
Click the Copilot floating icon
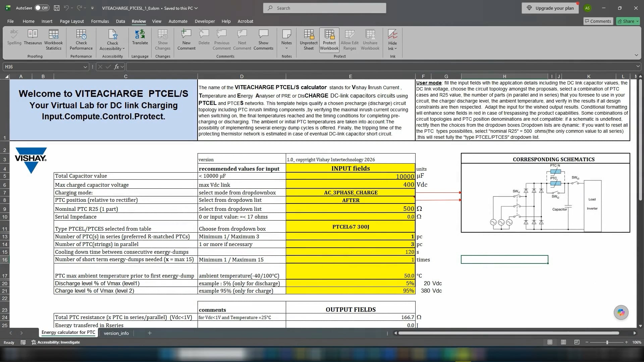click(621, 312)
